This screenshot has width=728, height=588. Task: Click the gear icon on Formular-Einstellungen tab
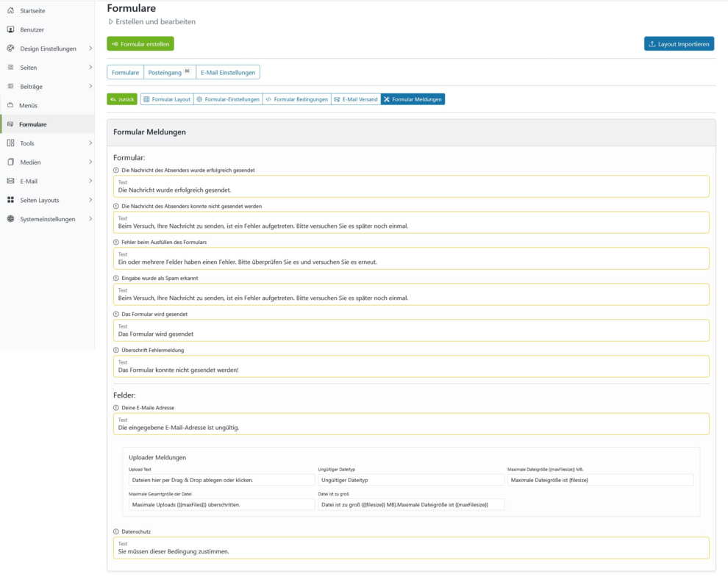199,99
